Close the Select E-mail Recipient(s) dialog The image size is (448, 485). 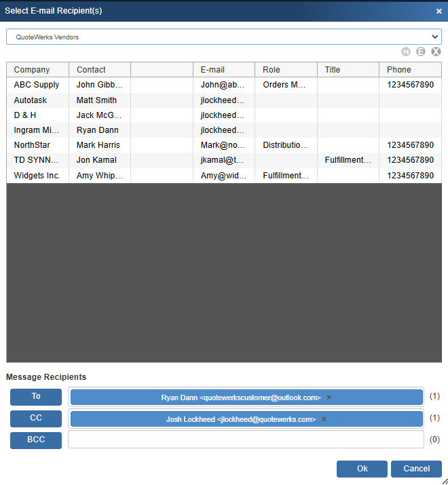pos(438,11)
